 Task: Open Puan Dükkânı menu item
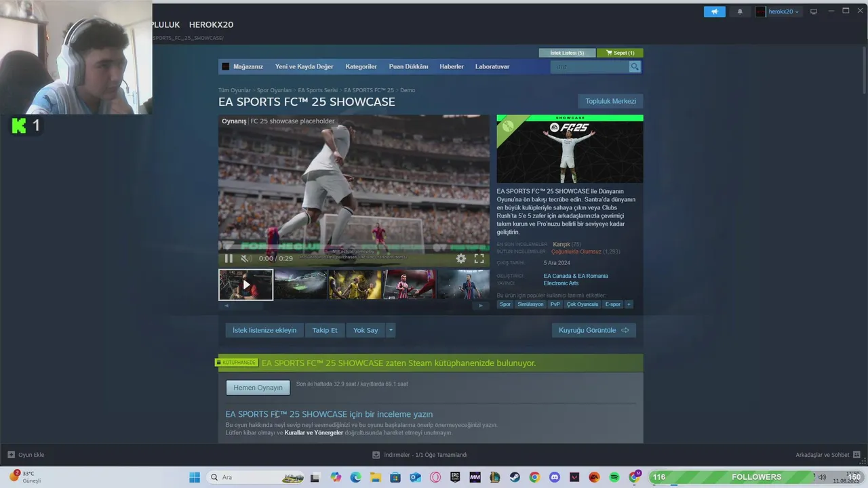click(x=408, y=66)
